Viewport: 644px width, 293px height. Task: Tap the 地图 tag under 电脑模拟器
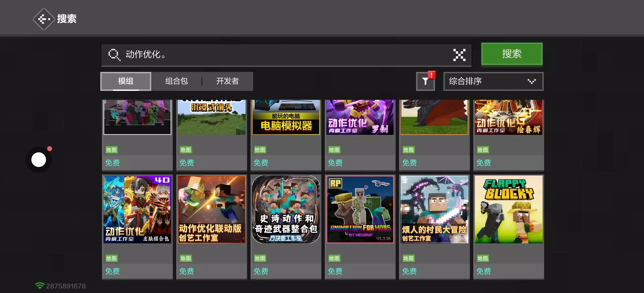[260, 149]
